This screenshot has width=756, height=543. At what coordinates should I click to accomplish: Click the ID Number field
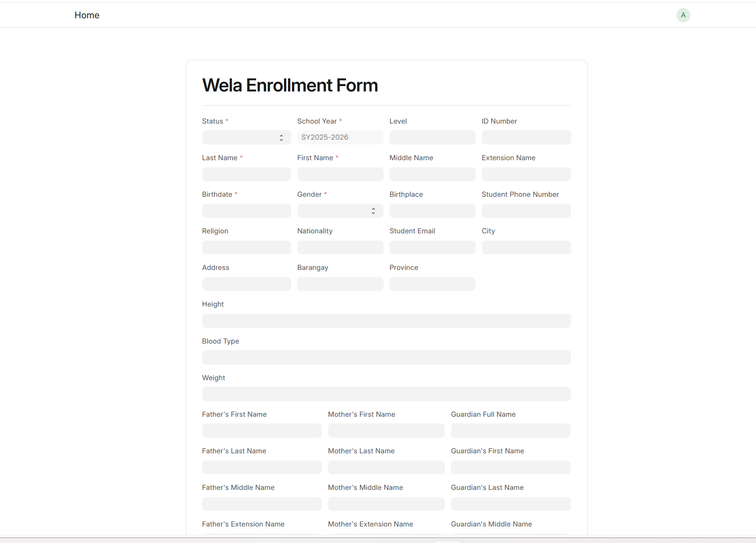526,137
